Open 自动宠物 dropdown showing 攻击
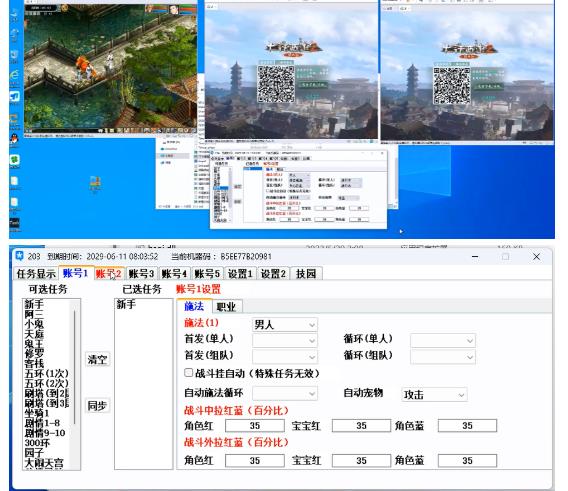The width and height of the screenshot is (568, 491). [x=434, y=394]
